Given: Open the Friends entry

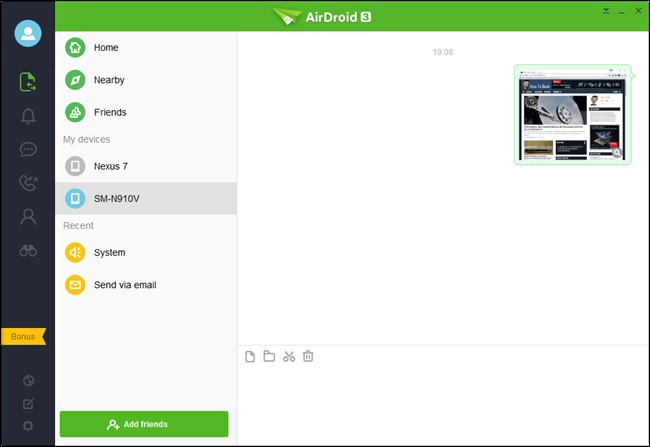Looking at the screenshot, I should click(146, 112).
